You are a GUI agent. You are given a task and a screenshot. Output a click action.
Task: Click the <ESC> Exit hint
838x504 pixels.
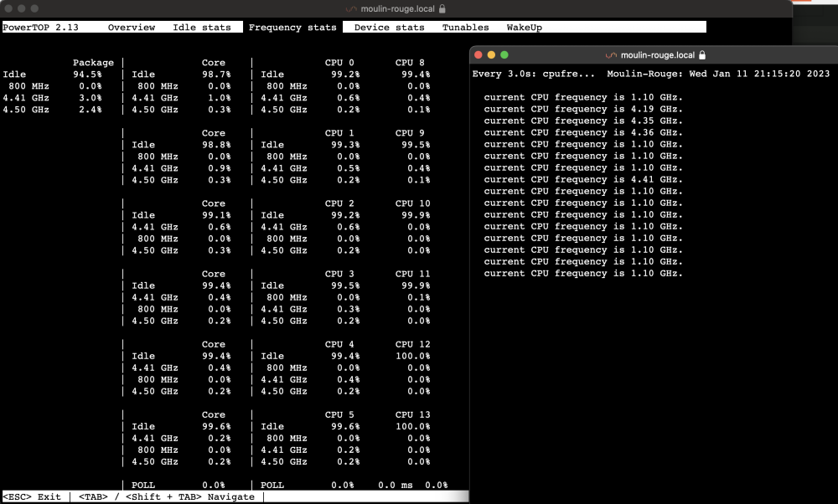point(32,496)
